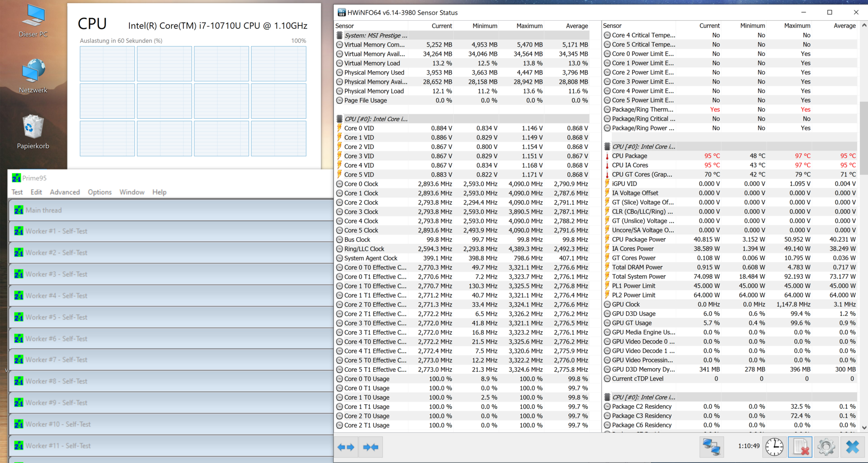Select the Total System Power row
Viewport: 868px width, 463px height.
tap(730, 276)
